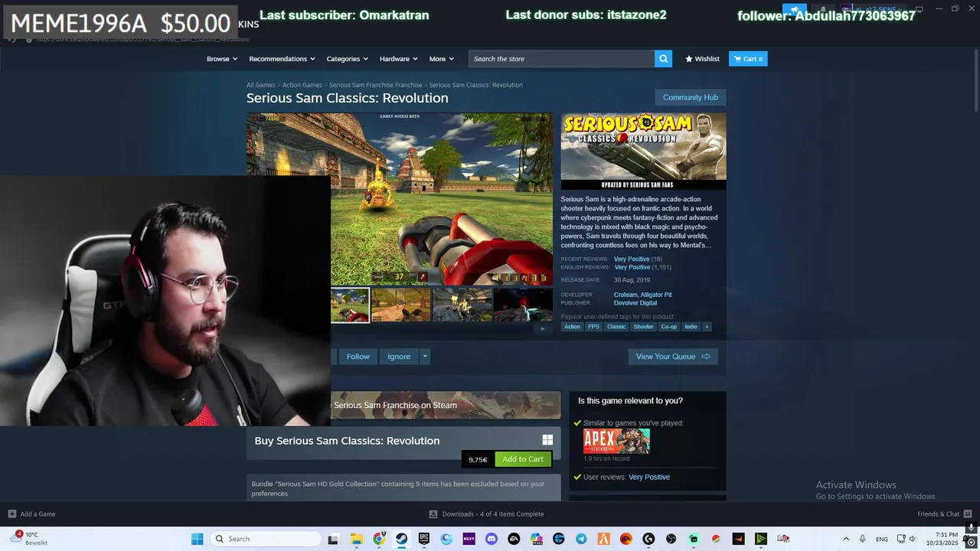Click the Downloads status icon
The width and height of the screenshot is (980, 551).
433,514
